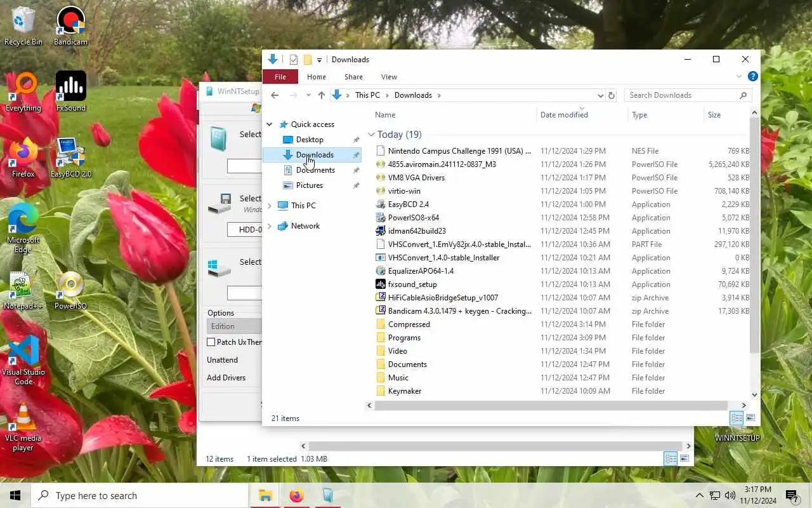This screenshot has width=812, height=508.
Task: Open the Bandicam desktop shortcut
Action: [x=70, y=26]
